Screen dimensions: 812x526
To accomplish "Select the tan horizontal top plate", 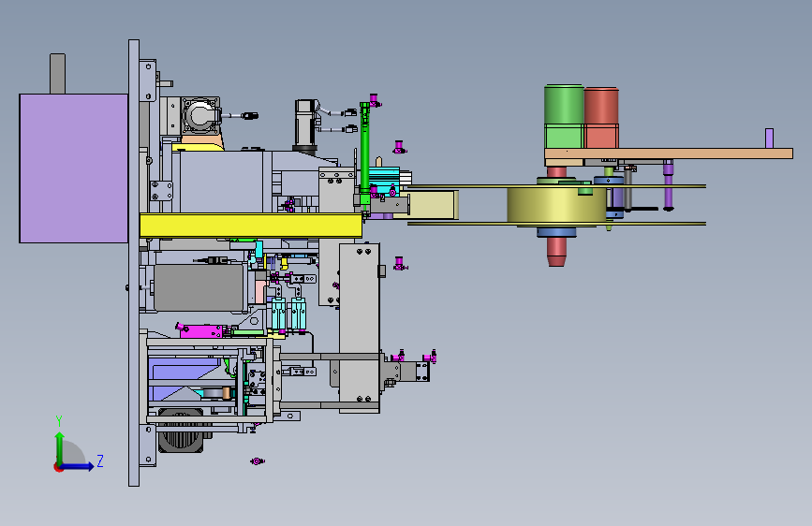I will pos(669,153).
